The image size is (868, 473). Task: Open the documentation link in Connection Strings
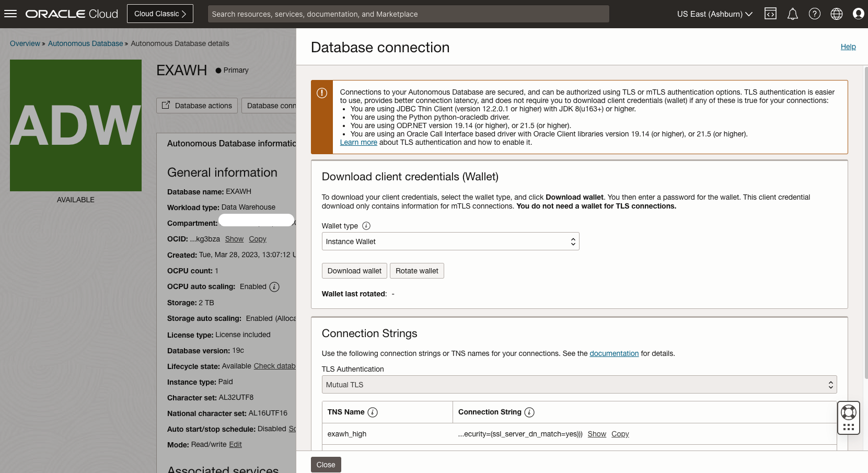tap(614, 353)
